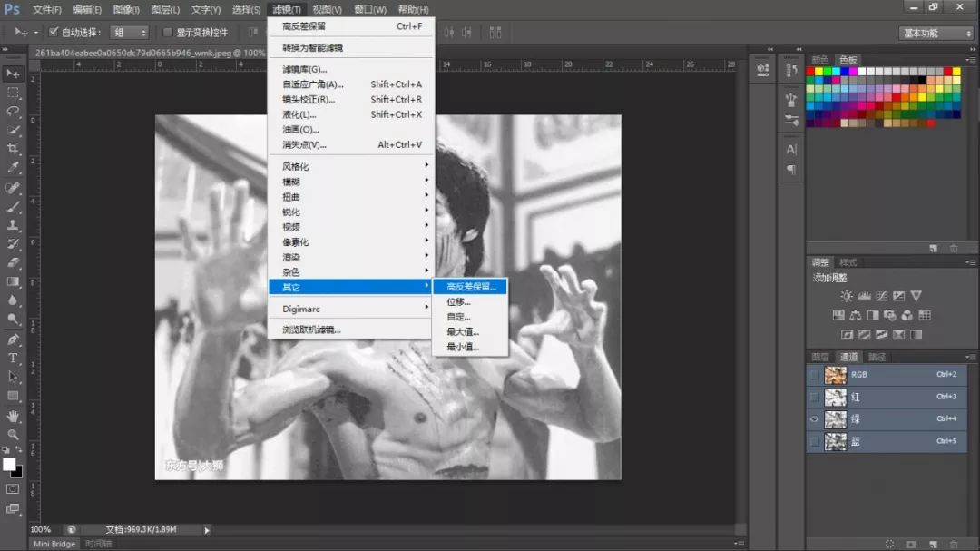Switch to the 路径 panel tab

877,357
